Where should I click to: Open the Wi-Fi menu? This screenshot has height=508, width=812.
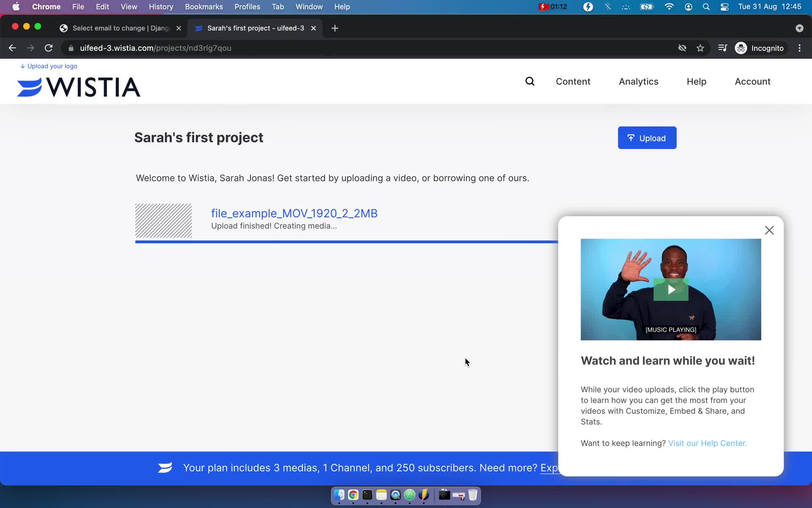(x=669, y=6)
